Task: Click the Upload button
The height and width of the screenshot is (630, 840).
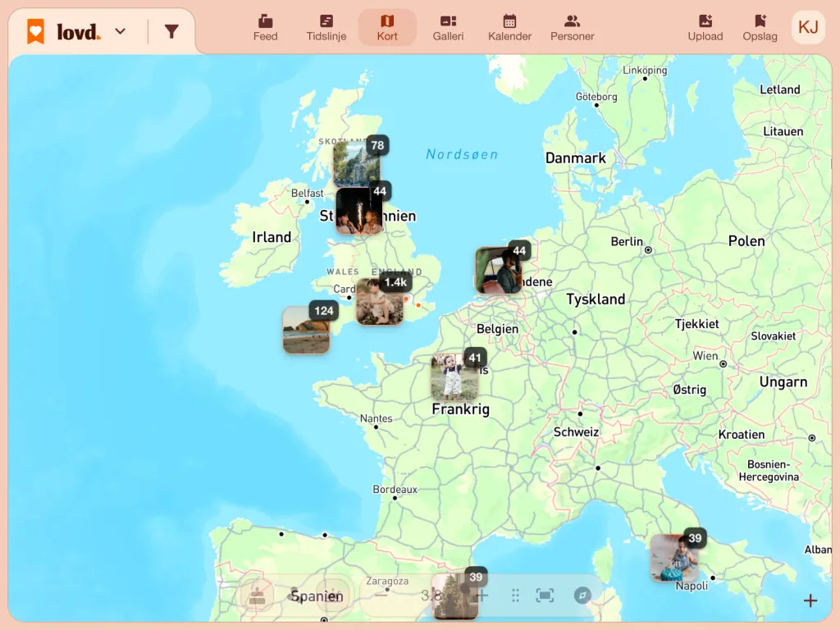Action: pos(705,28)
